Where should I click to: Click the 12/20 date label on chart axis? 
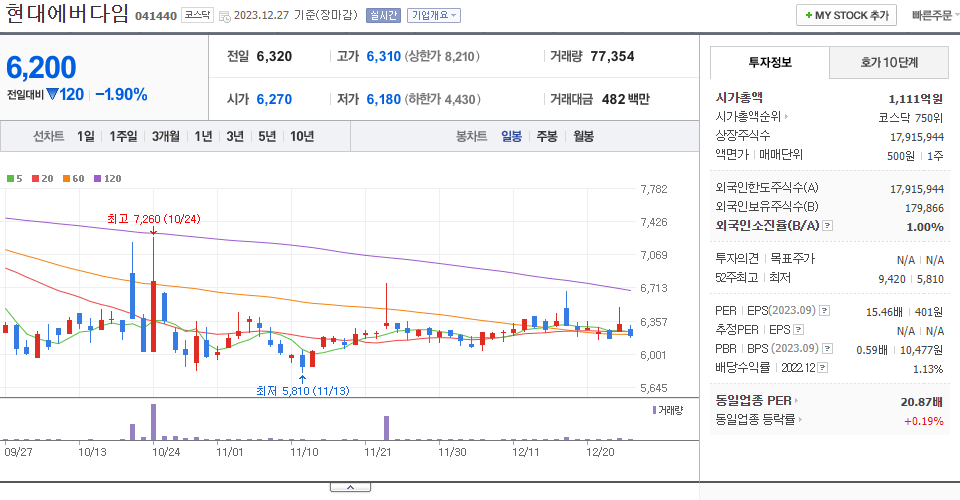tap(600, 452)
